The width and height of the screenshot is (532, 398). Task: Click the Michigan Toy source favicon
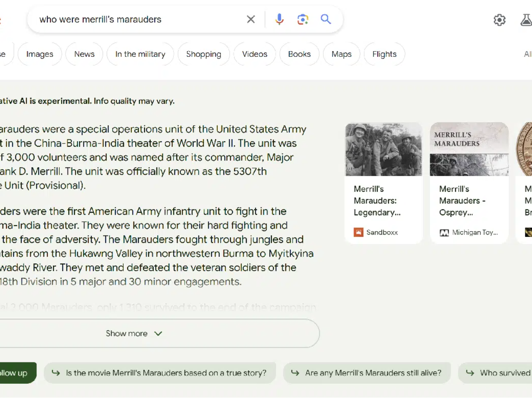[x=444, y=232]
